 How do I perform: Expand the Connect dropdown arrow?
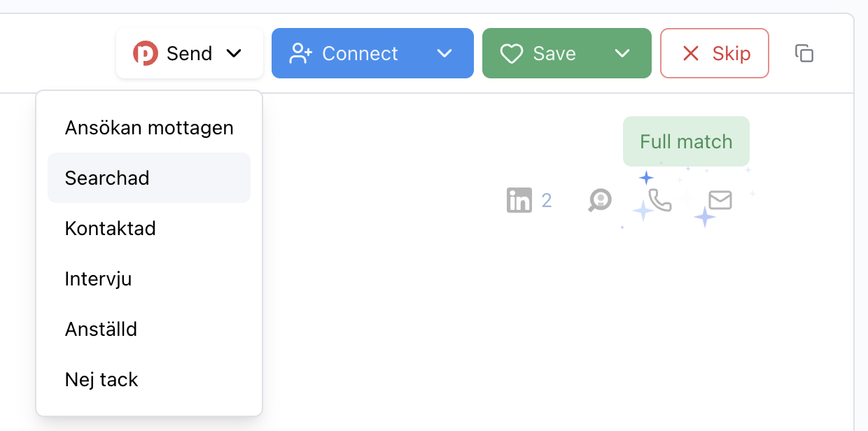(x=444, y=54)
